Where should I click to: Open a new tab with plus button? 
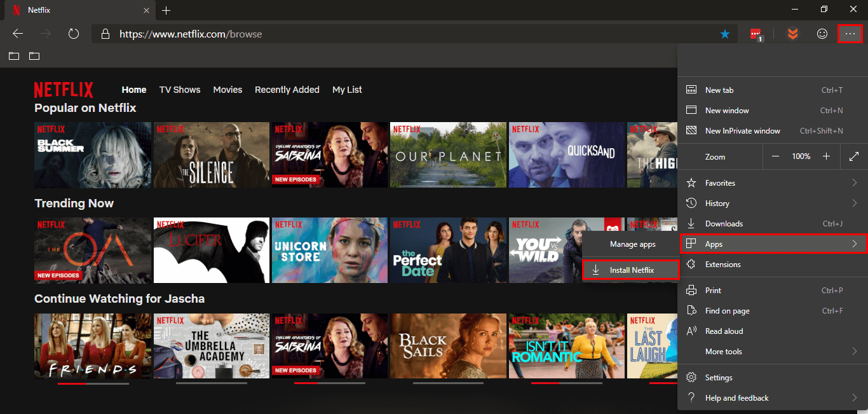166,10
